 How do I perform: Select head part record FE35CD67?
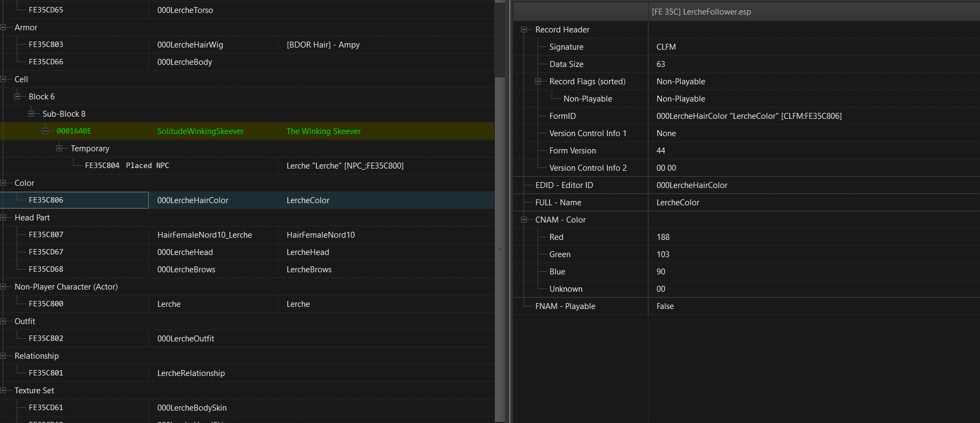46,252
